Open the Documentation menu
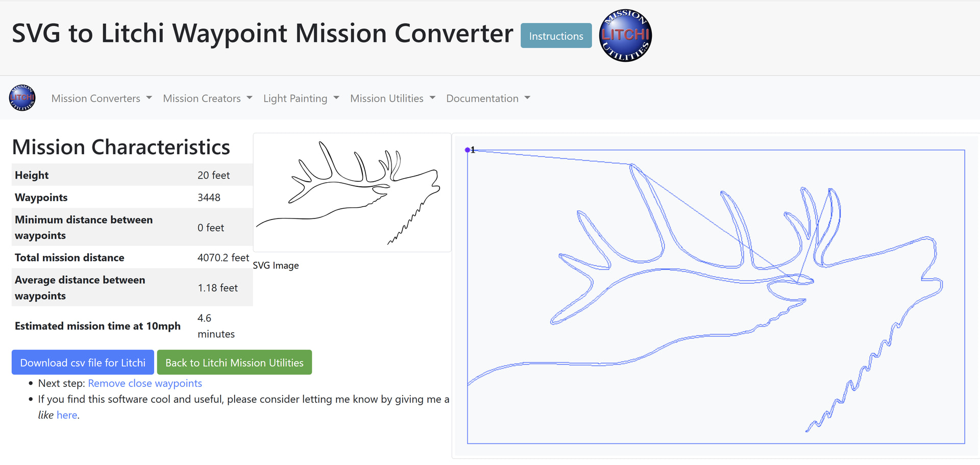 click(488, 98)
